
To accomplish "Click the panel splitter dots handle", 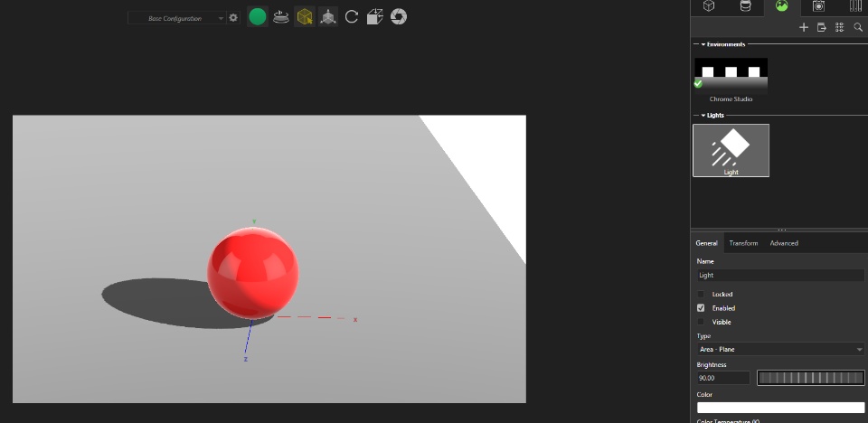I will pos(781,230).
